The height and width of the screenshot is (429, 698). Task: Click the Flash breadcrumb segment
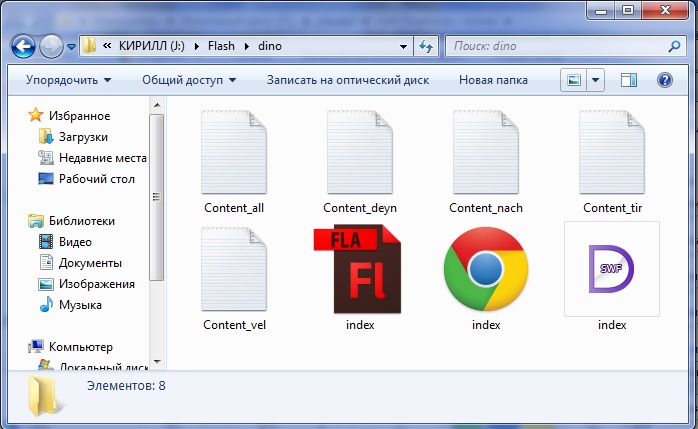(221, 46)
